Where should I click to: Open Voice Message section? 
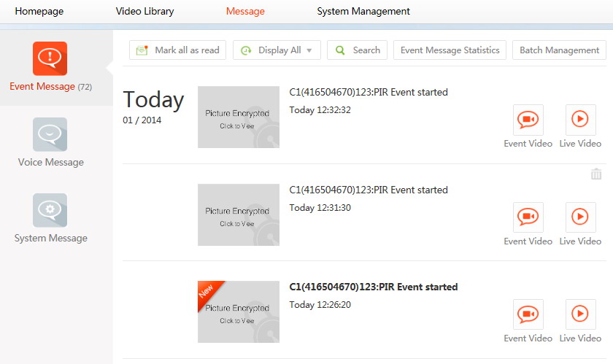[x=50, y=135]
